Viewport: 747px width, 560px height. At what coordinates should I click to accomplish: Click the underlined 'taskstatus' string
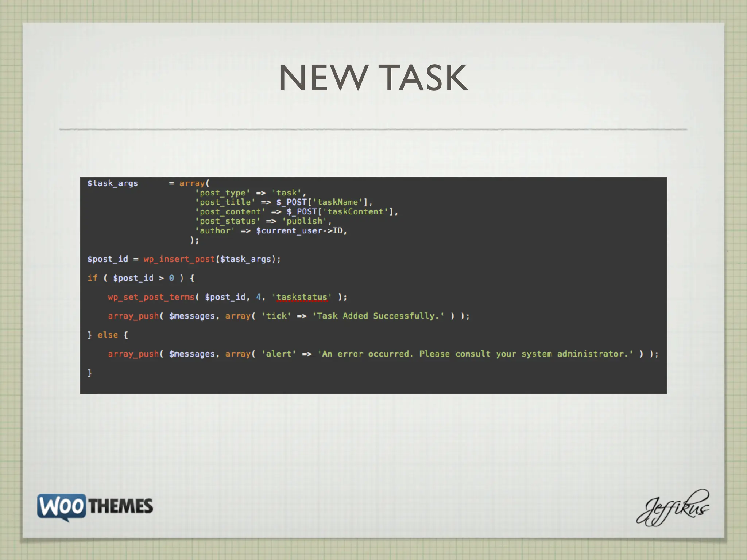click(x=302, y=297)
